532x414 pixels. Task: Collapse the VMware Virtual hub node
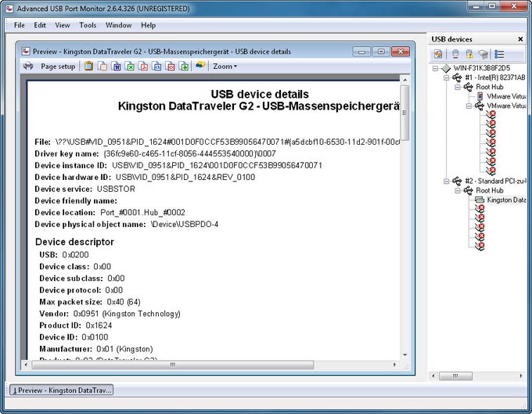click(469, 106)
